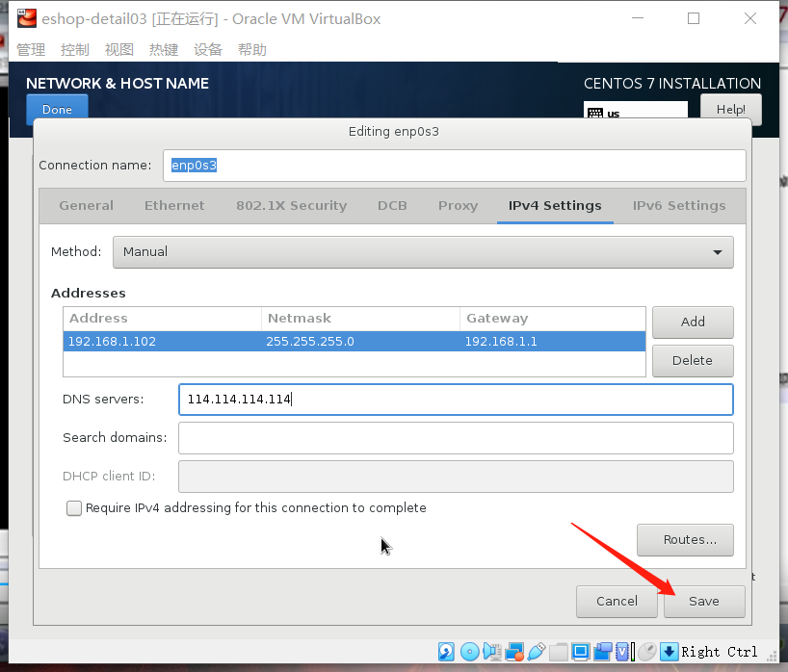Click the shared folders status icon
The height and width of the screenshot is (672, 788).
click(x=559, y=652)
